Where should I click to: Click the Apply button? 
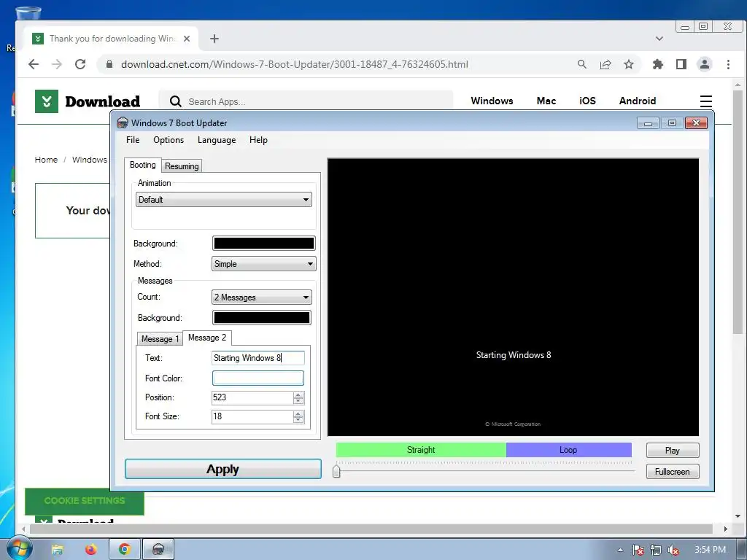(223, 469)
